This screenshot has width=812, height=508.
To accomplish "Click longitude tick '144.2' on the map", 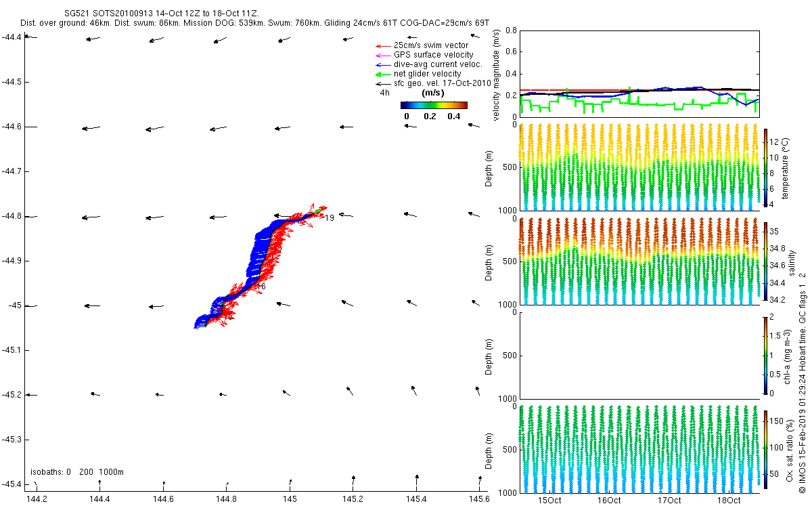I will pyautogui.click(x=36, y=499).
